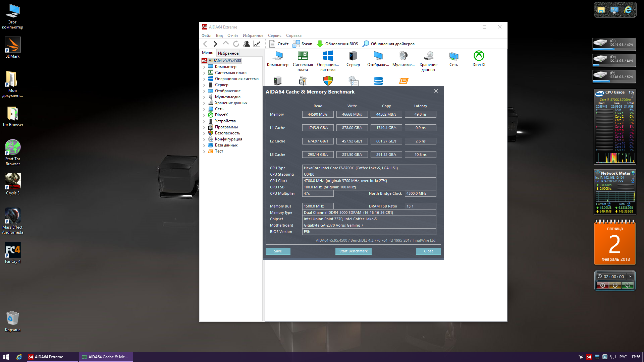The width and height of the screenshot is (644, 362).
Task: Switch to the Избранное tab
Action: 228,53
